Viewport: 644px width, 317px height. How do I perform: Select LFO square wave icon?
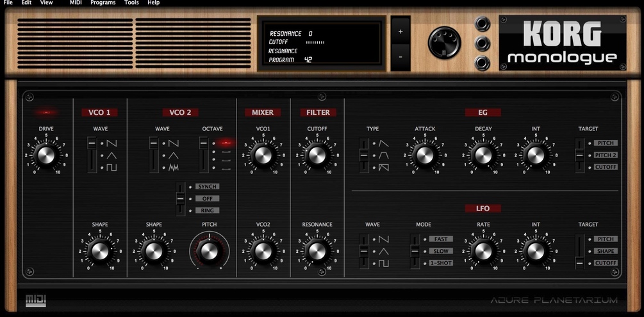coord(384,264)
